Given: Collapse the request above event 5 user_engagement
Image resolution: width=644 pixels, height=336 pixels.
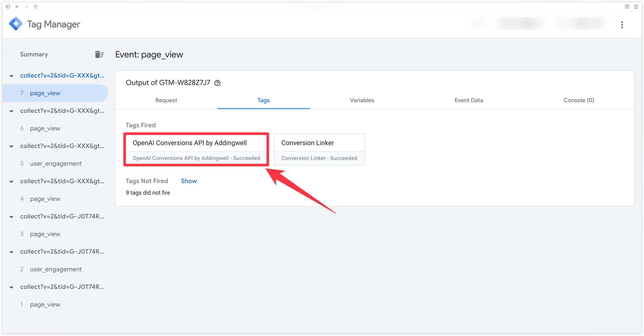Looking at the screenshot, I should pyautogui.click(x=11, y=146).
